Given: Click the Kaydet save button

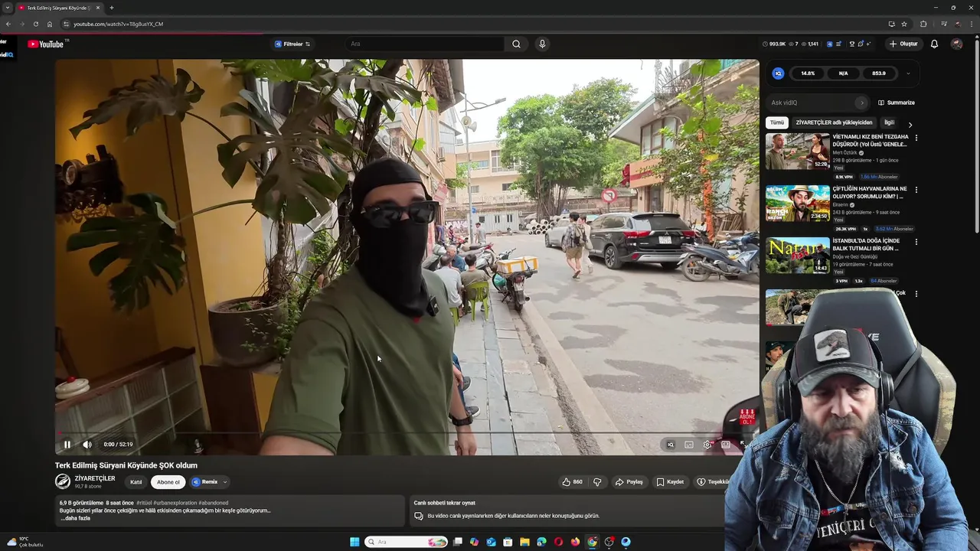Looking at the screenshot, I should tap(670, 482).
